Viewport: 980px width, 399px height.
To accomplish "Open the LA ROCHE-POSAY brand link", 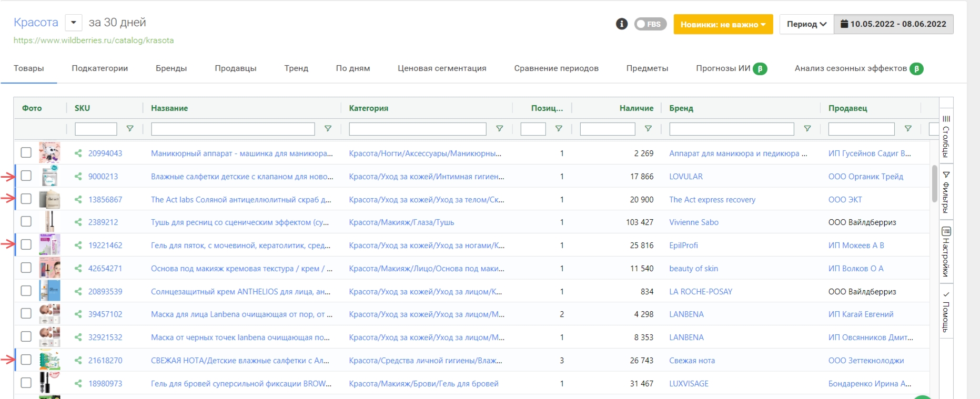I will [x=700, y=292].
